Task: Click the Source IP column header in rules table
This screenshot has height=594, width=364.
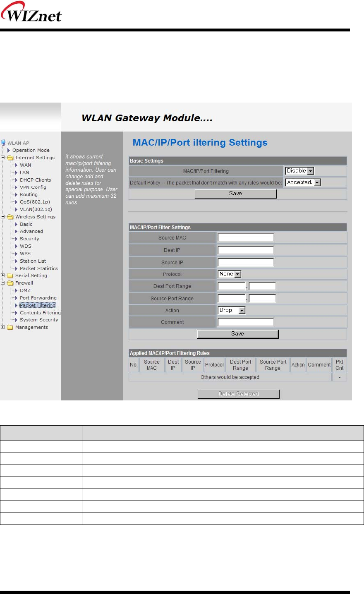Action: click(x=193, y=365)
